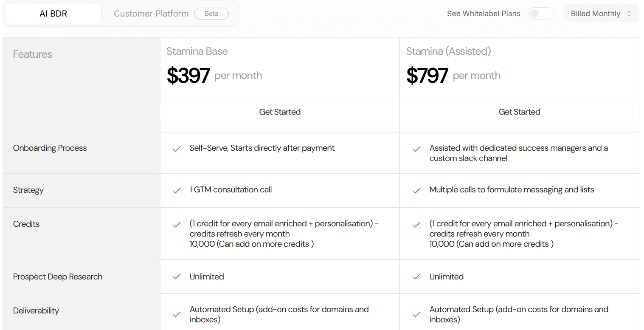Click the Deliverability checkmark under Stamina Base

click(177, 315)
